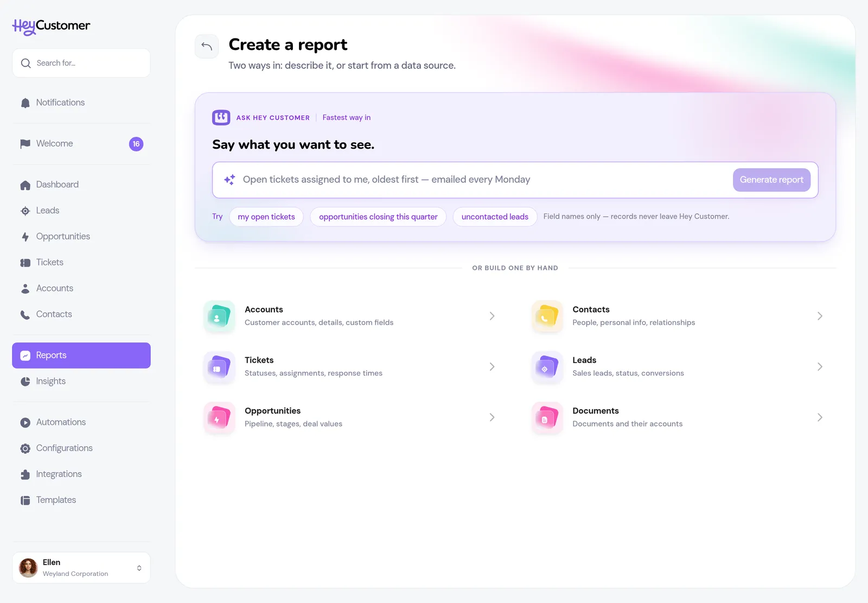Click the Welcome flag icon

pos(25,144)
